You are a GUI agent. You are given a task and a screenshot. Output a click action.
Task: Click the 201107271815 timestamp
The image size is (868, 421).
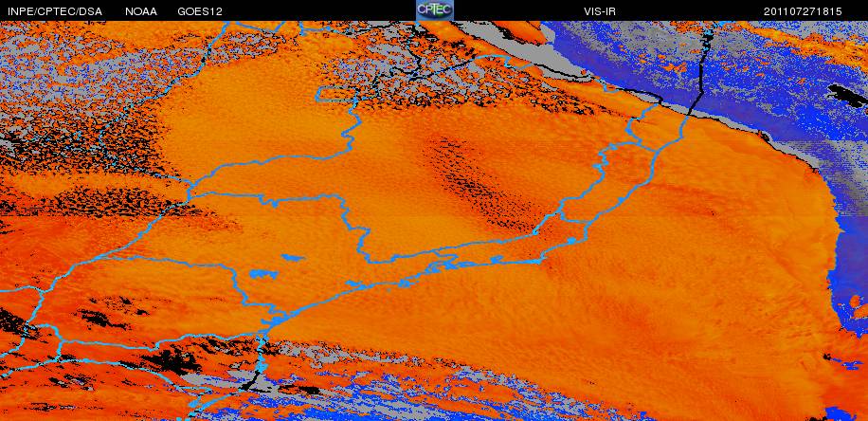[803, 11]
